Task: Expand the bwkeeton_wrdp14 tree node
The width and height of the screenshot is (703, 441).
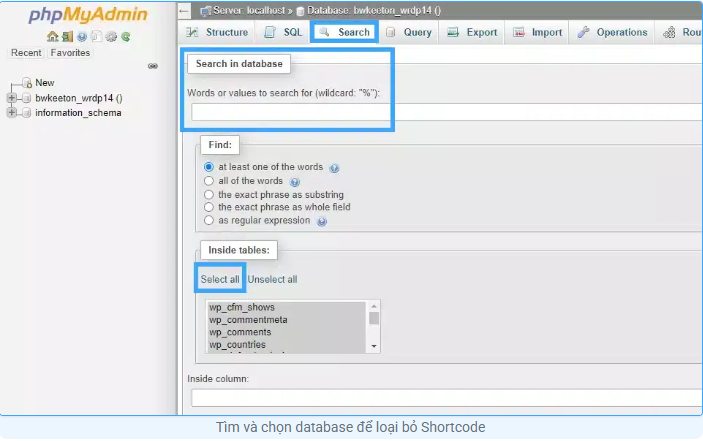Action: point(12,98)
